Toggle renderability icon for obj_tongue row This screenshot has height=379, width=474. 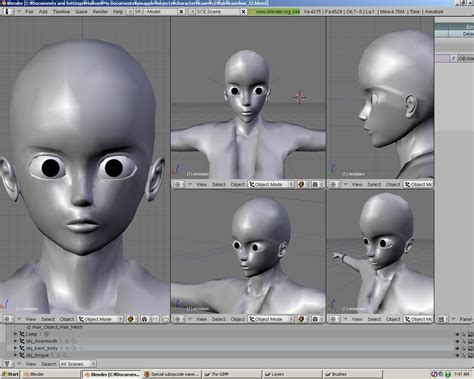[x=470, y=355]
